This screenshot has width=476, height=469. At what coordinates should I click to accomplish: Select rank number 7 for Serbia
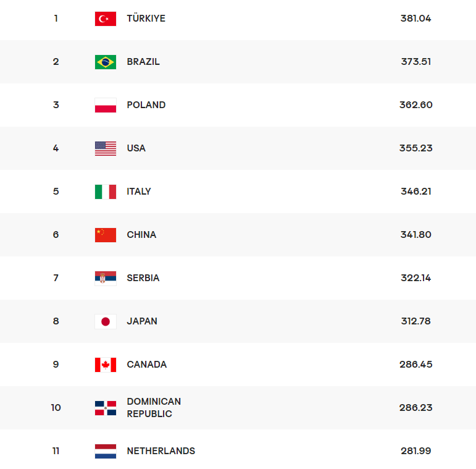(x=56, y=278)
